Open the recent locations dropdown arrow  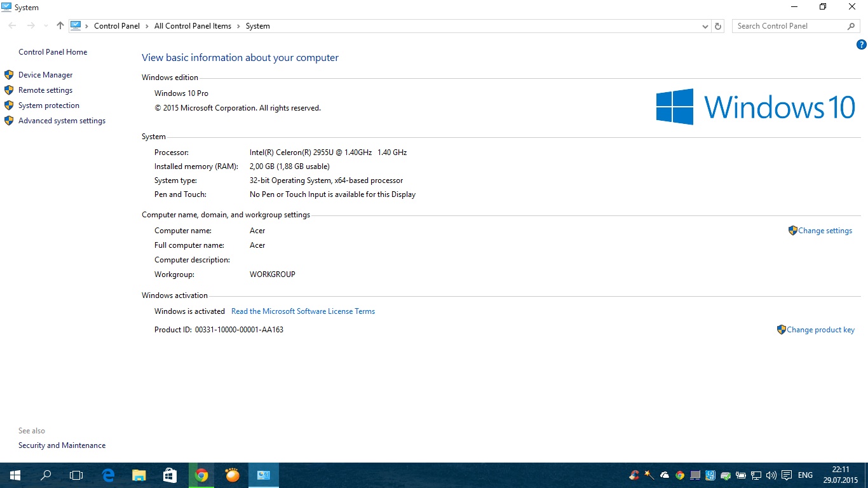coord(46,26)
